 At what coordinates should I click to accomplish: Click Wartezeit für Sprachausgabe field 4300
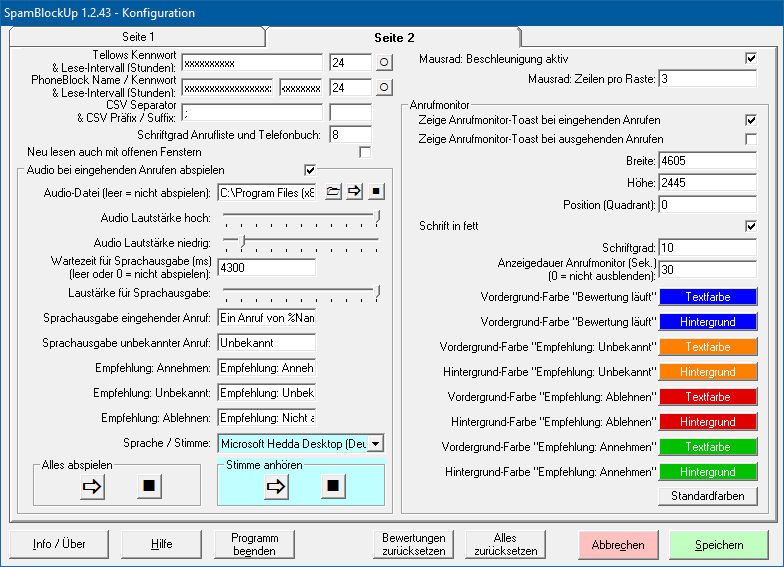(x=267, y=268)
